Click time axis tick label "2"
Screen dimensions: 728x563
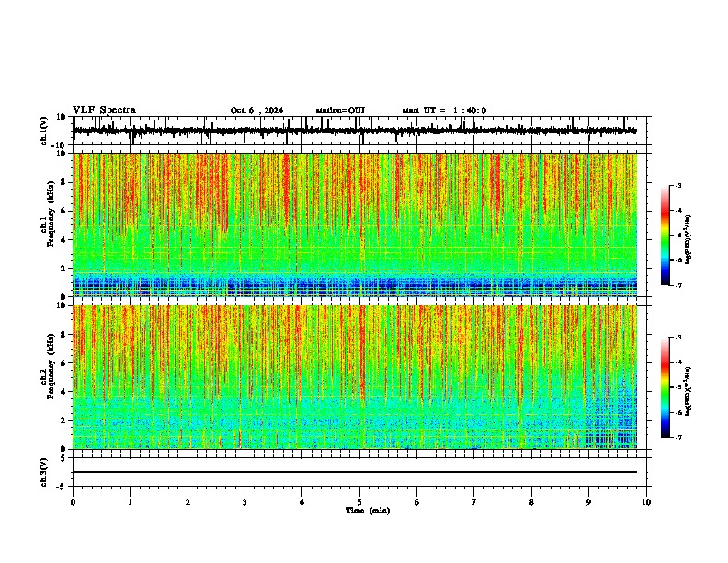tap(188, 502)
